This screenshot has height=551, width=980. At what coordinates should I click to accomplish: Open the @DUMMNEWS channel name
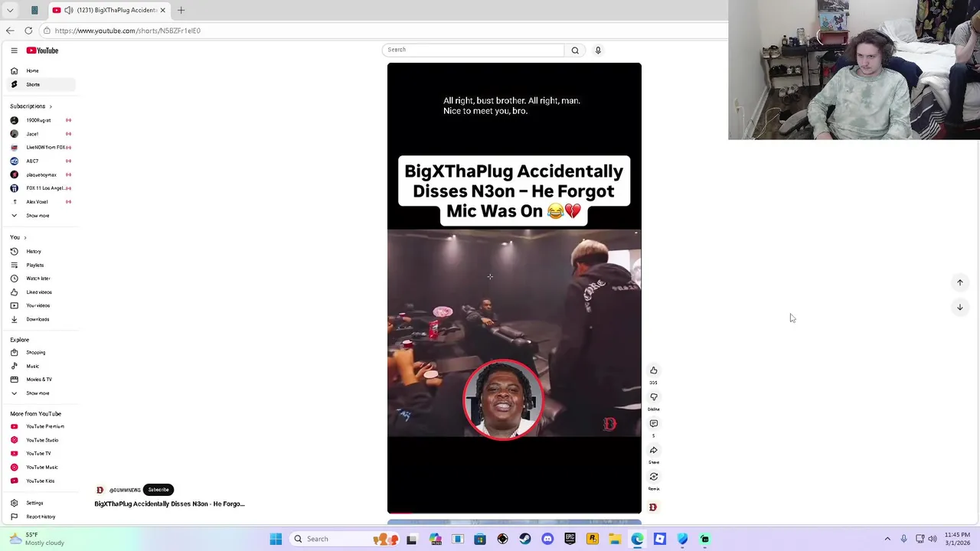click(x=125, y=491)
